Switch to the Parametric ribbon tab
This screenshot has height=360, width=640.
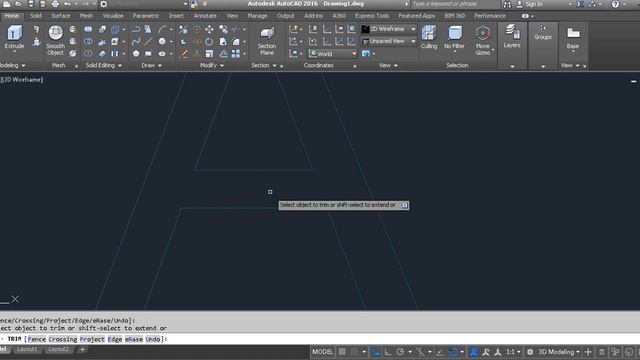[146, 16]
